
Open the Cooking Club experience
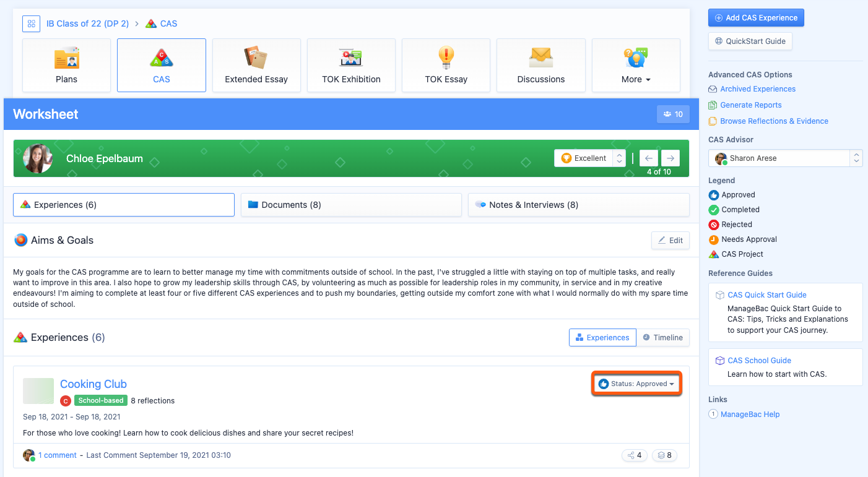(x=93, y=384)
